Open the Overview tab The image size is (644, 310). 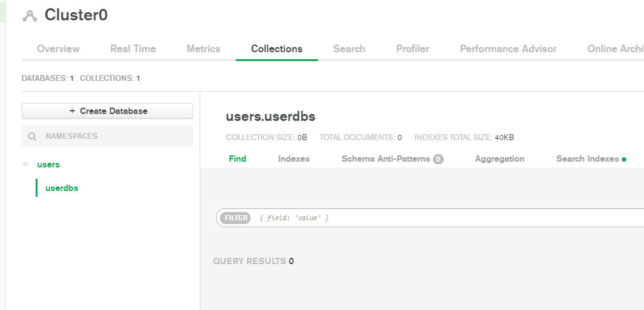tap(58, 49)
